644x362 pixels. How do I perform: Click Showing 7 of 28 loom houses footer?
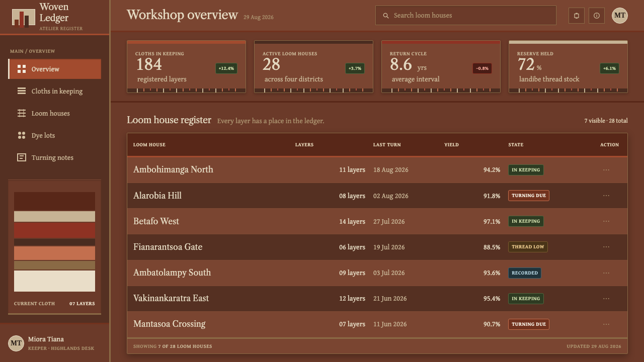tap(173, 346)
